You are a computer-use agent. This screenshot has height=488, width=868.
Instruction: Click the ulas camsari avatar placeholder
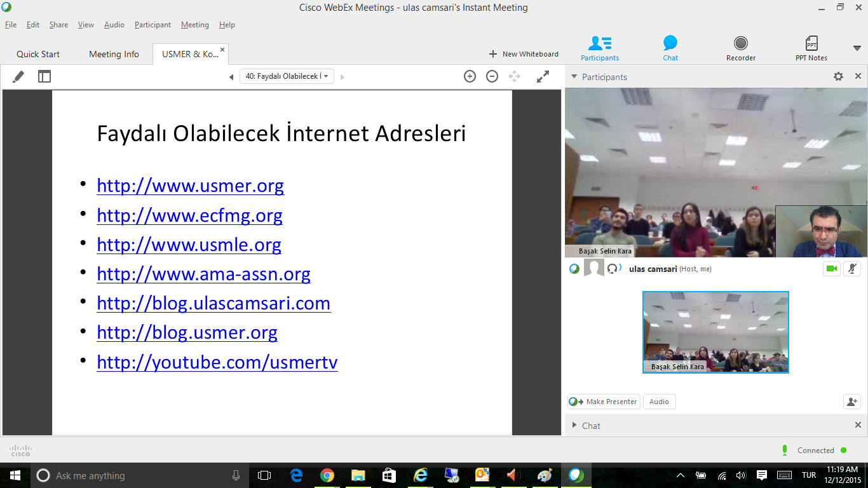pyautogui.click(x=594, y=269)
